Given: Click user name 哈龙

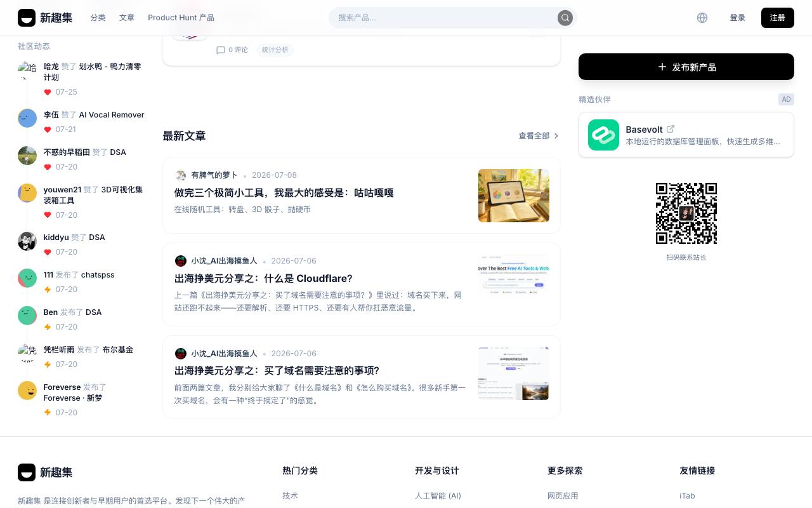Looking at the screenshot, I should [x=51, y=67].
